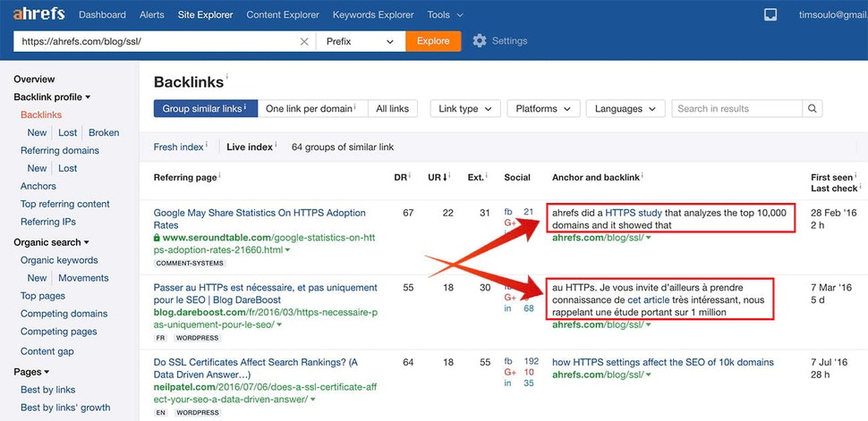Click HTTPS study anchor text link
This screenshot has height=421, width=868.
(x=634, y=213)
